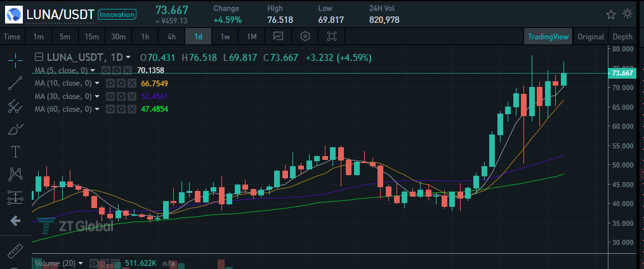Click the MA 60 value 47.4854

(154, 109)
